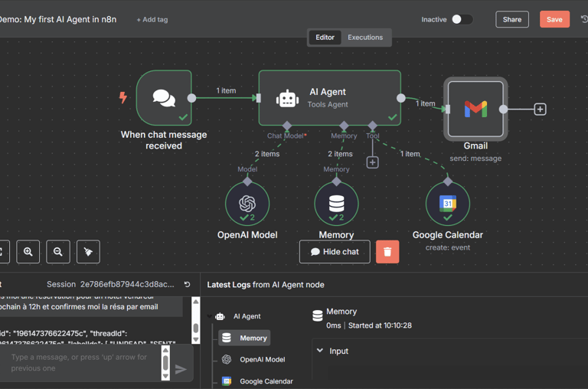Screen dimensions: 588x389
Task: Click the AI Agent Chat Model connector diamond
Action: click(x=287, y=126)
